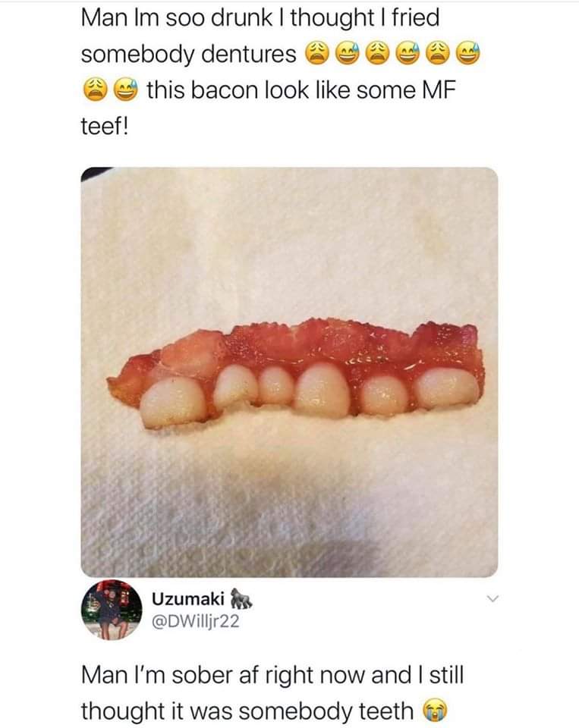Click sweat-smile emoji right before 'this bacon'
This screenshot has width=579, height=728.
[127, 89]
